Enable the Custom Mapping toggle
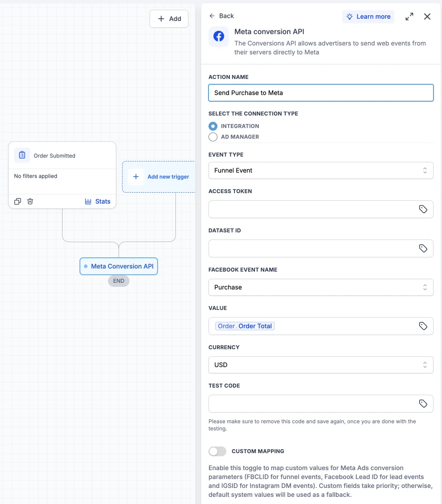Viewport: 442px width, 504px height. (x=217, y=451)
